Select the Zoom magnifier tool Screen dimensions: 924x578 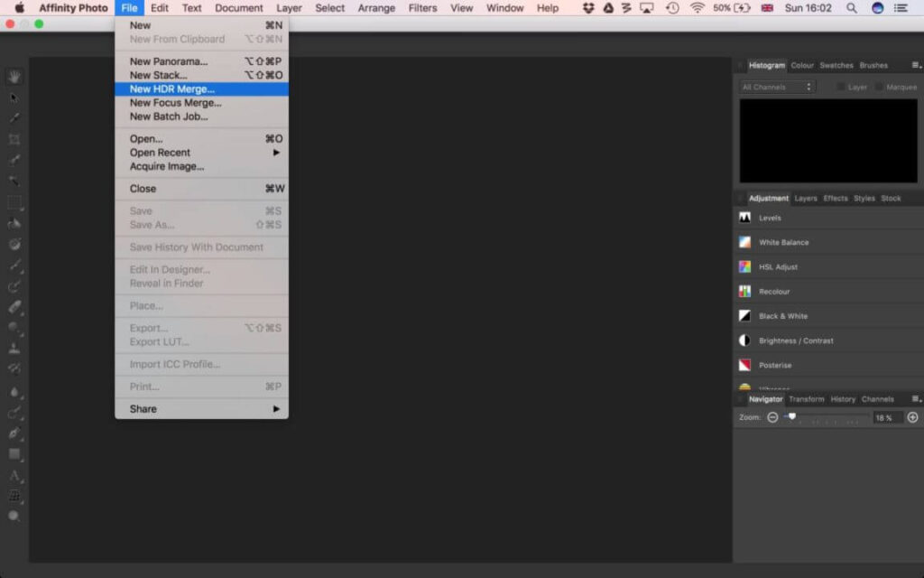pyautogui.click(x=14, y=516)
